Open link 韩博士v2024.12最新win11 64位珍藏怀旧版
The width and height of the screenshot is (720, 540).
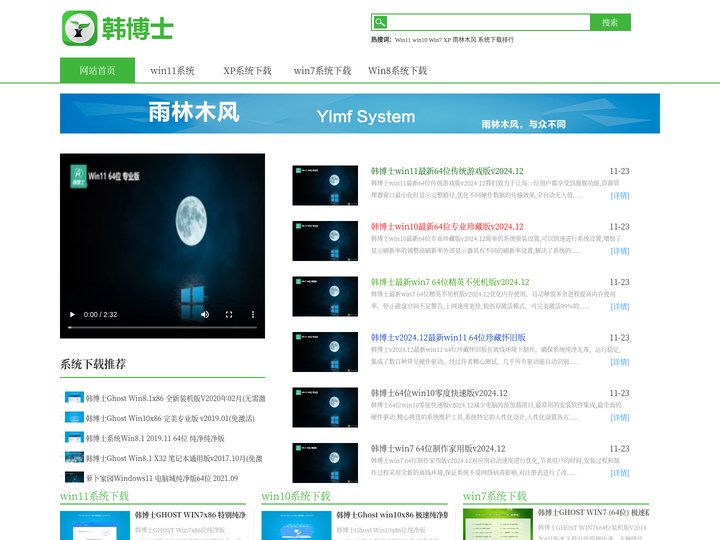click(448, 338)
